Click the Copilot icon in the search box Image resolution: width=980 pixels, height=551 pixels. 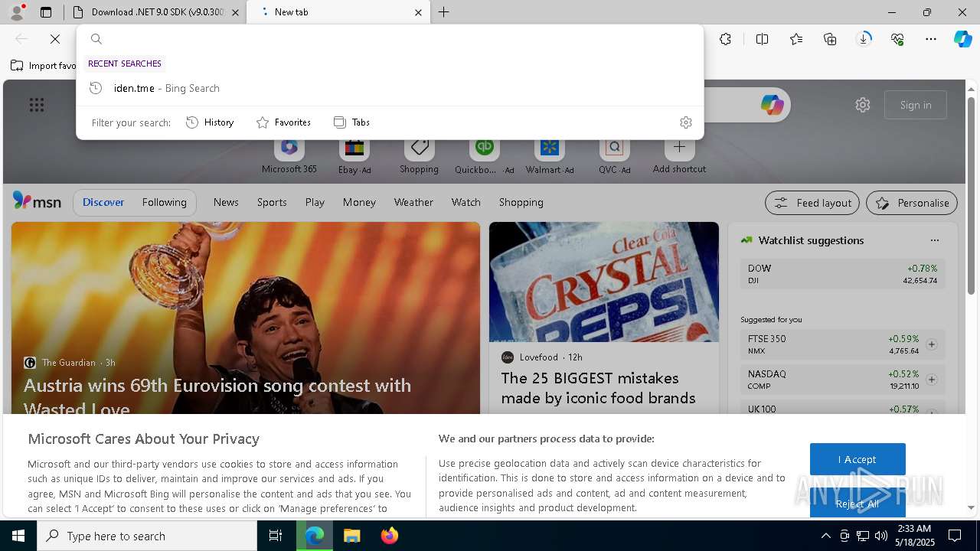(x=772, y=105)
